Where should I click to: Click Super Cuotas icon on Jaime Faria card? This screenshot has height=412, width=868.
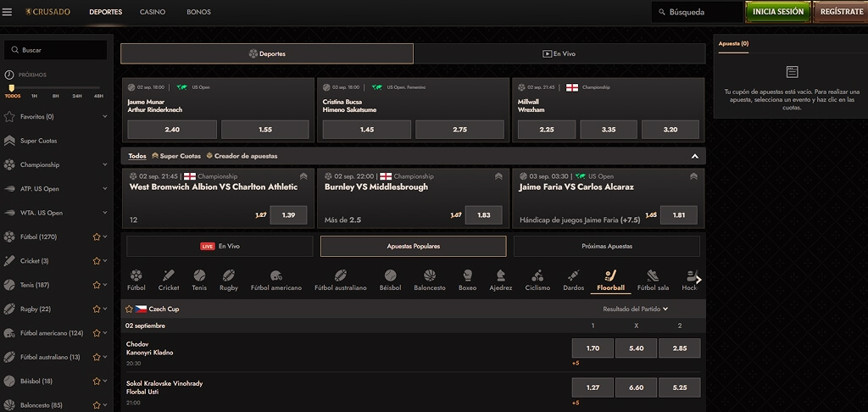point(693,176)
